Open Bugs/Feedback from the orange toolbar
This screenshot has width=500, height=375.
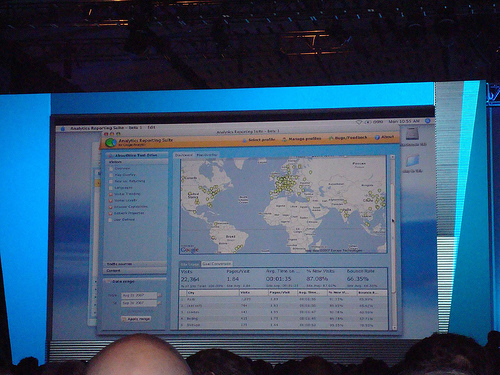click(348, 138)
